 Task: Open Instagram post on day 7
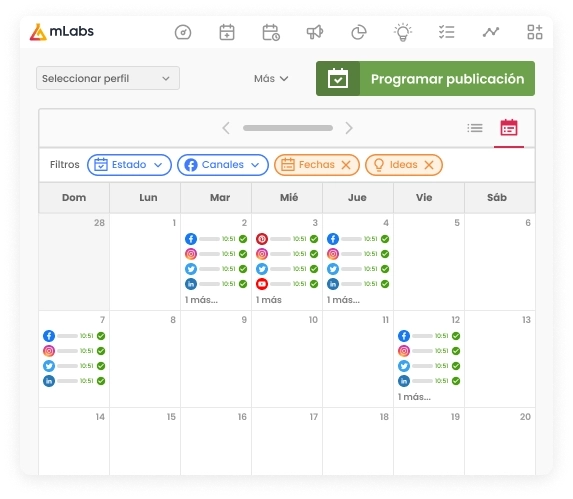click(x=74, y=351)
